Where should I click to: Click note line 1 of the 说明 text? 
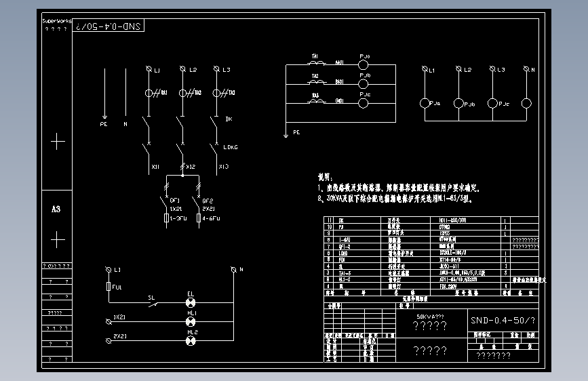click(x=398, y=188)
